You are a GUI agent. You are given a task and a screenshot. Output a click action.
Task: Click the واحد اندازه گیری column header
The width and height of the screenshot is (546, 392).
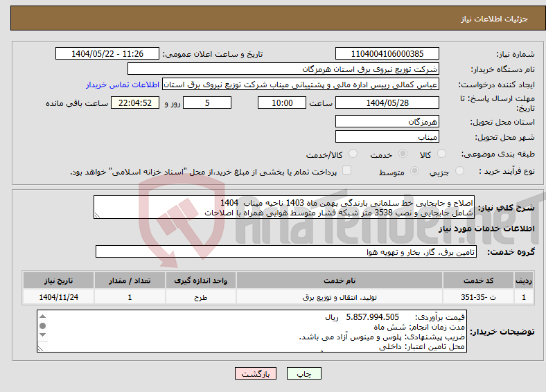tap(201, 280)
